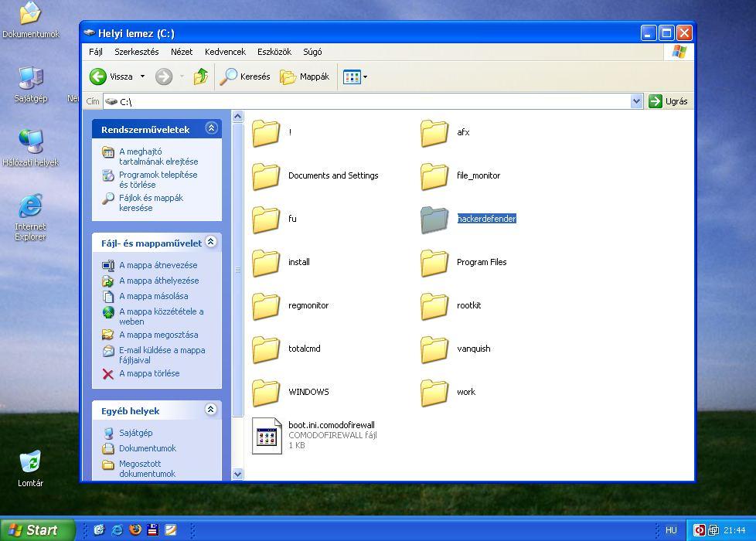The height and width of the screenshot is (541, 756).
Task: Click A mappa másolása link
Action: click(x=153, y=295)
